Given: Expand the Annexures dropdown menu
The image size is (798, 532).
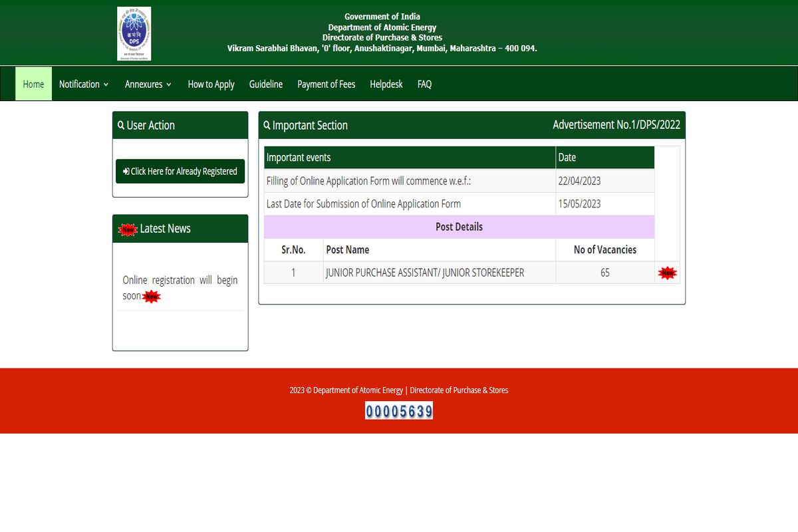Looking at the screenshot, I should (148, 84).
